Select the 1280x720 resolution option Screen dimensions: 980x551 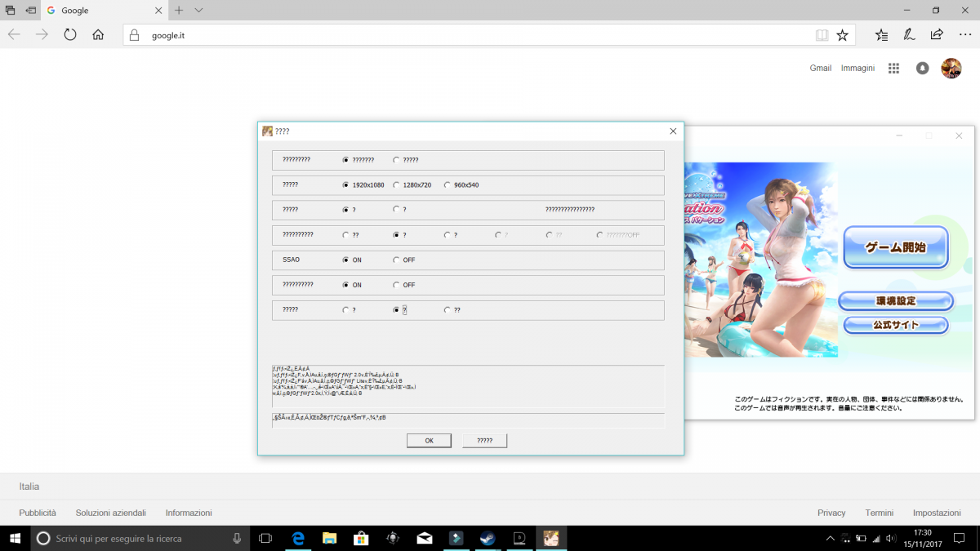[397, 185]
